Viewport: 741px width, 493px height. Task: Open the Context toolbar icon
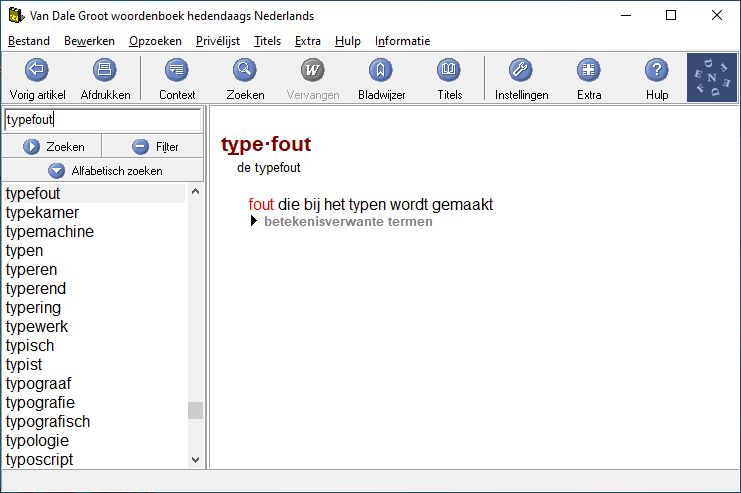click(177, 70)
